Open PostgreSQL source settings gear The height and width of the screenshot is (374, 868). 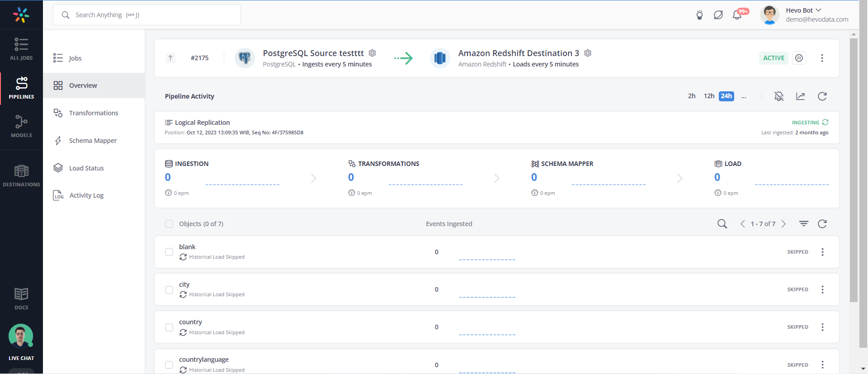[373, 53]
